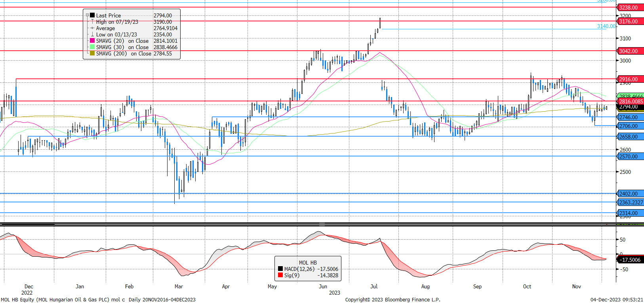Viewport: 644px width, 303px height.
Task: Click the Oct month label on time axis
Action: (527, 286)
